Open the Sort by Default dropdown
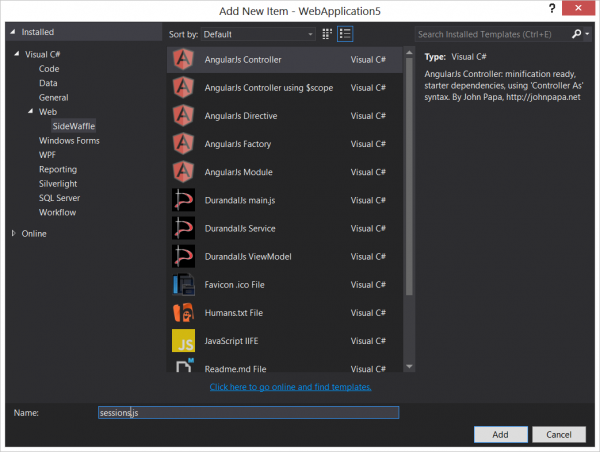Image resolution: width=600 pixels, height=452 pixels. coord(258,34)
